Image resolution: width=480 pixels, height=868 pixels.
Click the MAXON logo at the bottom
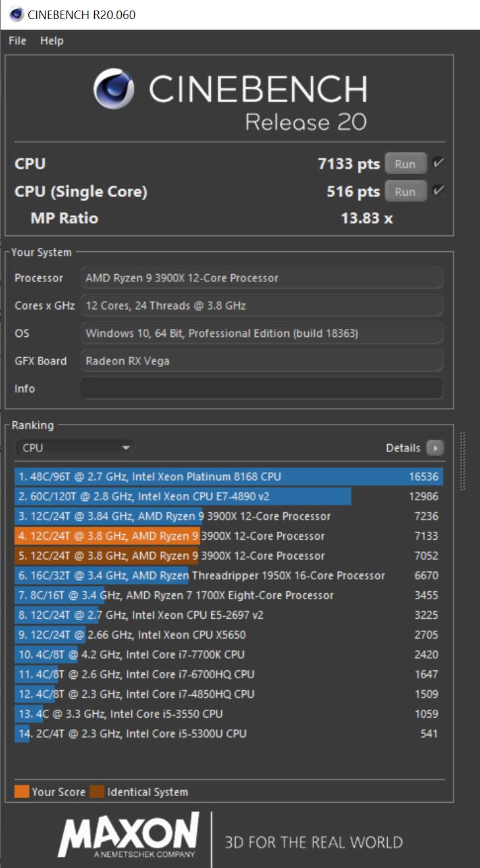point(128,835)
